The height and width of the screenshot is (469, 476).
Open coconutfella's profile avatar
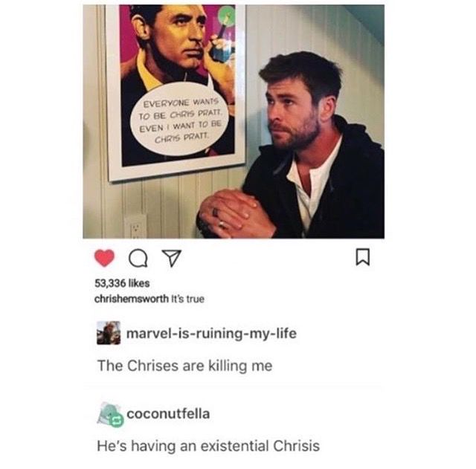tap(109, 414)
